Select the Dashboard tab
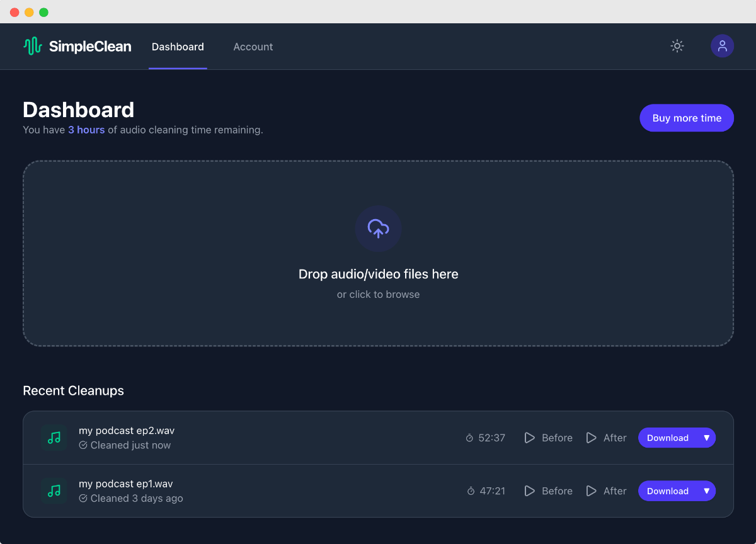 (178, 47)
